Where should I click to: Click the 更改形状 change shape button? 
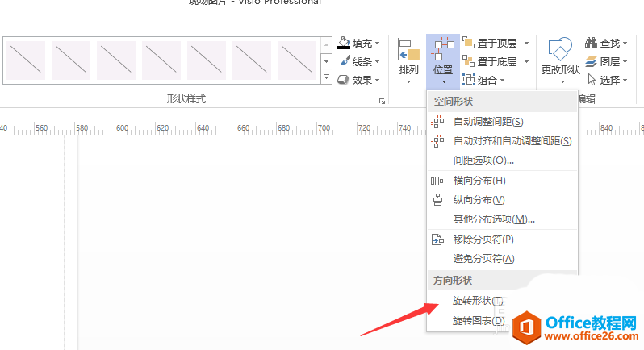tap(561, 61)
